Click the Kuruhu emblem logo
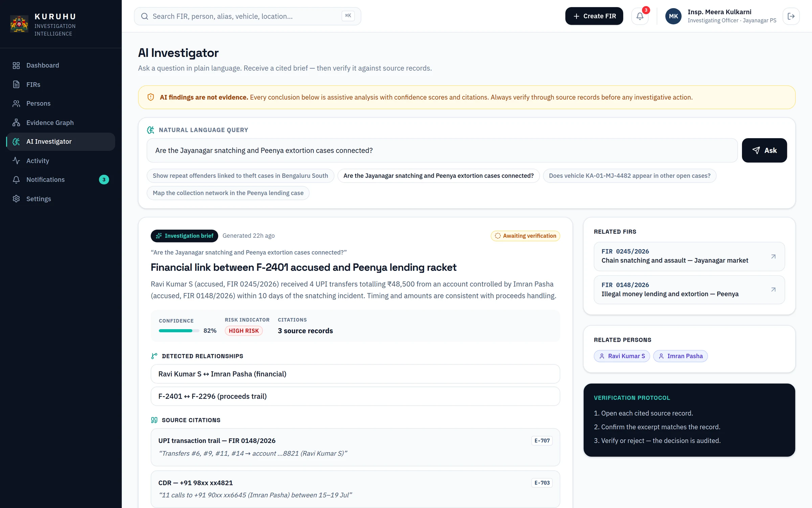The height and width of the screenshot is (508, 812). (19, 24)
